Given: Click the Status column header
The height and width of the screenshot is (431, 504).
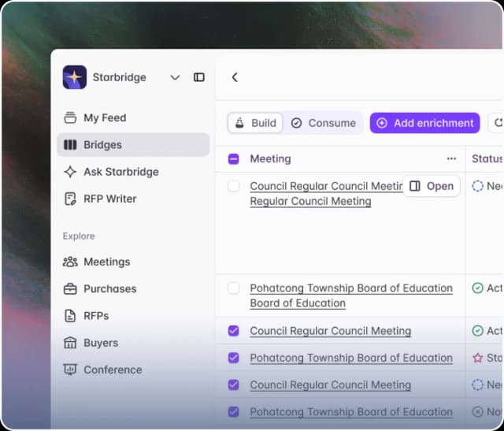Looking at the screenshot, I should [x=487, y=159].
